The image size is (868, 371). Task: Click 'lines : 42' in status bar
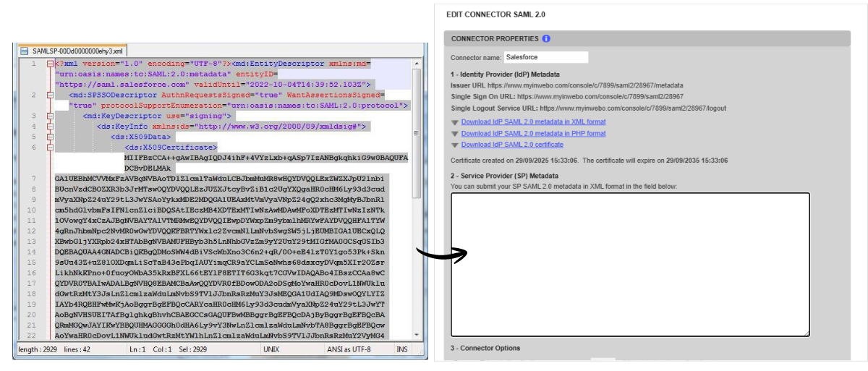tap(75, 351)
